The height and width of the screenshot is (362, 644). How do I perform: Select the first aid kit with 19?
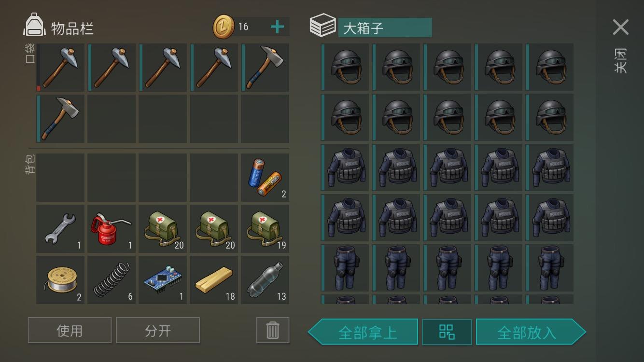coord(265,229)
